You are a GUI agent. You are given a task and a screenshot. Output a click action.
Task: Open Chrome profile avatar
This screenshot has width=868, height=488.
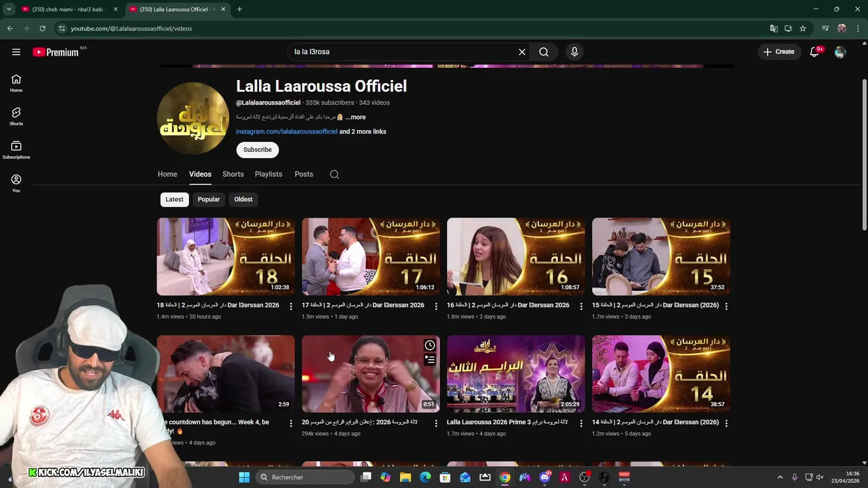tap(842, 28)
